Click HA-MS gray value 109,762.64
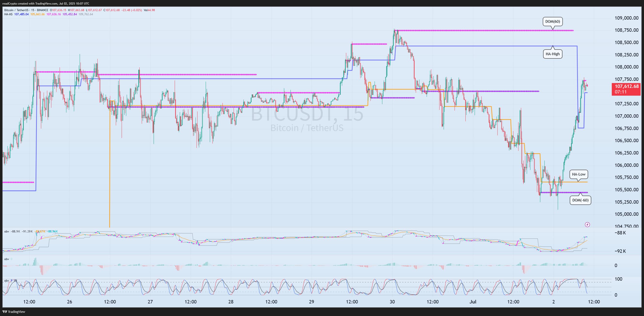Viewport: 644px width, 316px height. pyautogui.click(x=86, y=14)
